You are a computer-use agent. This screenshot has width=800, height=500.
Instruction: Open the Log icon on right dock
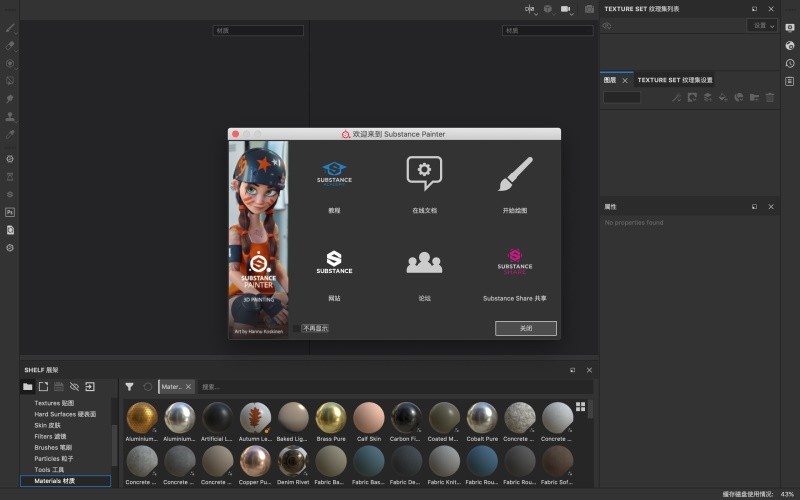pos(790,81)
